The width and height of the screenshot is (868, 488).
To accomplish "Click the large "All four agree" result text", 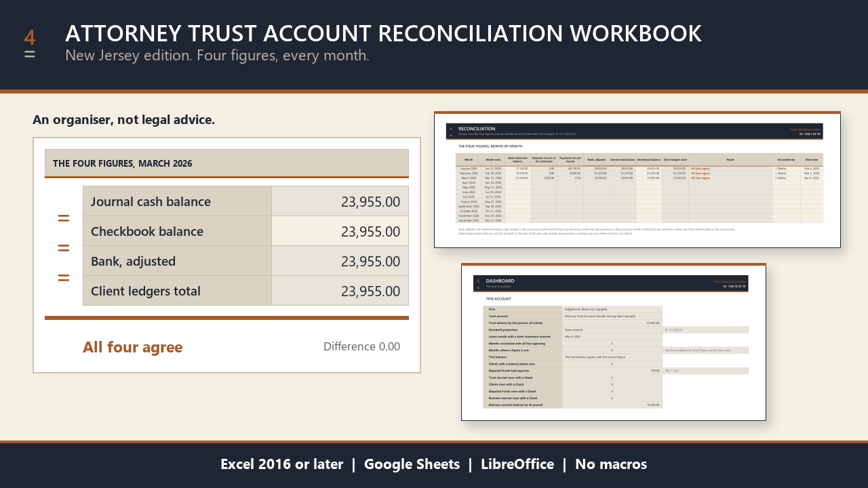I will pos(133,347).
